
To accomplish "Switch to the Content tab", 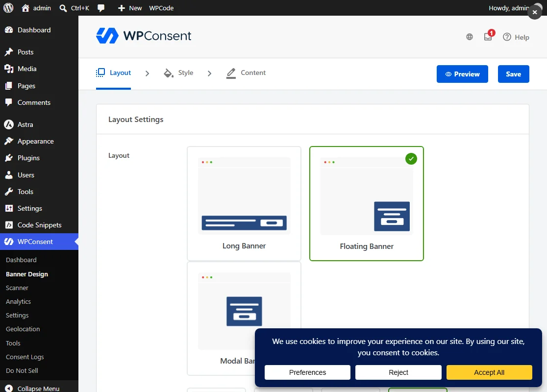I will (246, 73).
